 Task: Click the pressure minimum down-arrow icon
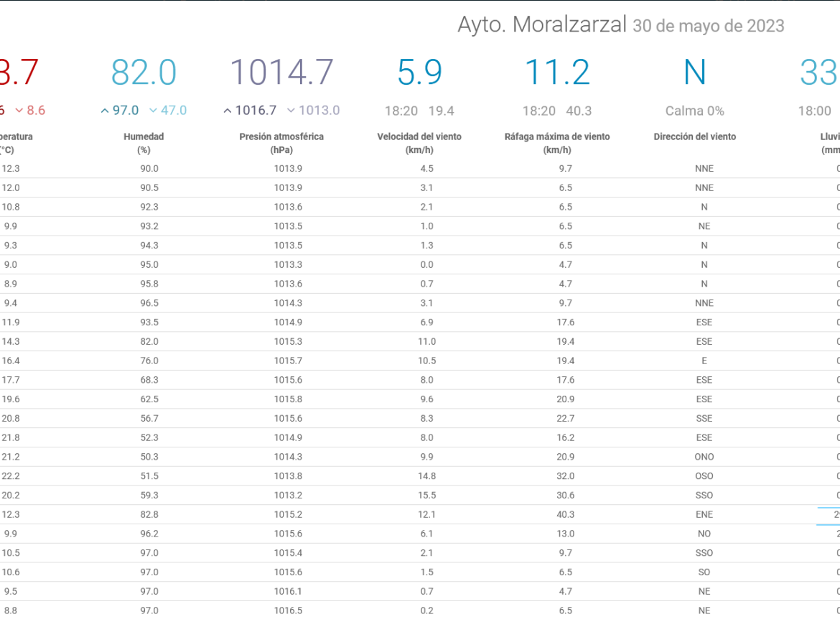coord(291,111)
